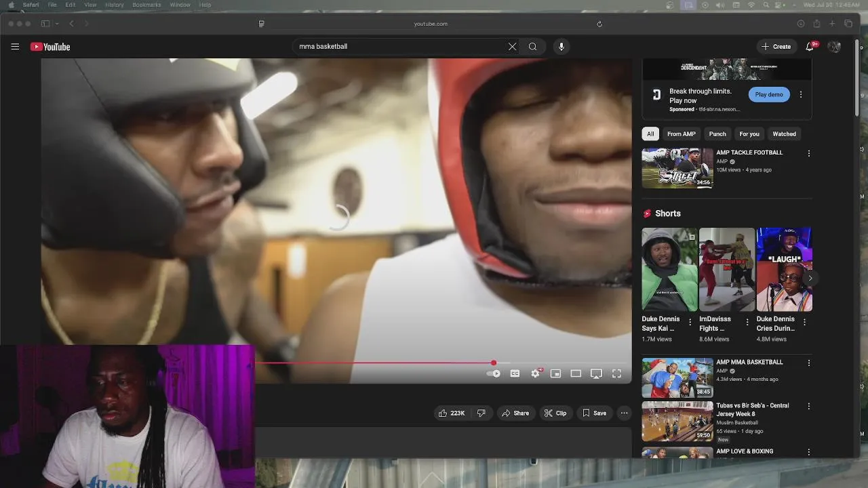Open options for Tubas vs Bir Seb'a video

[808, 406]
